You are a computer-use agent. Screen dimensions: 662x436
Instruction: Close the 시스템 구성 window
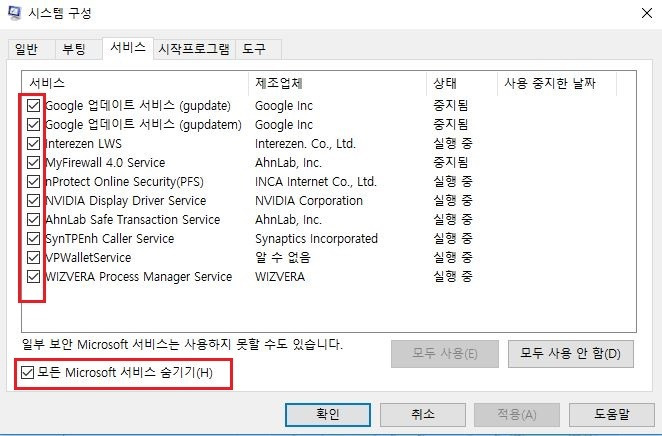(646, 13)
